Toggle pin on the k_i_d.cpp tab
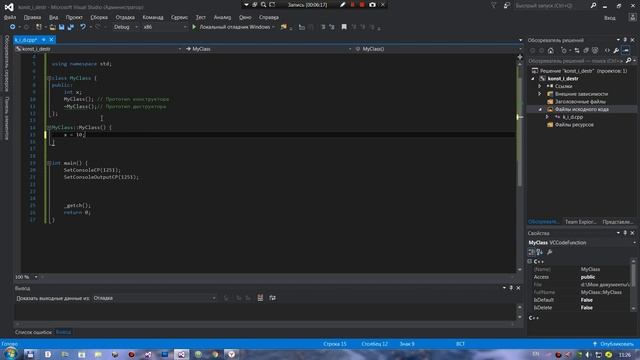The height and width of the screenshot is (360, 640). tap(44, 40)
